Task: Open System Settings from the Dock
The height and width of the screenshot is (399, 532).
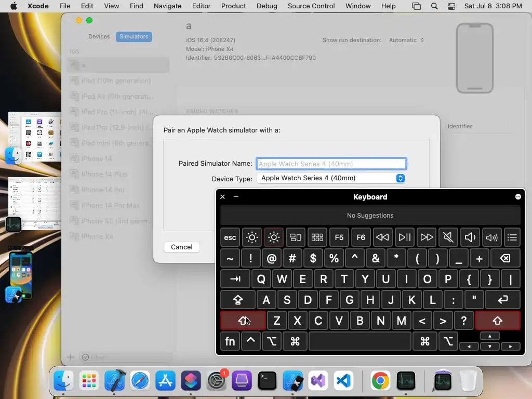Action: (217, 381)
